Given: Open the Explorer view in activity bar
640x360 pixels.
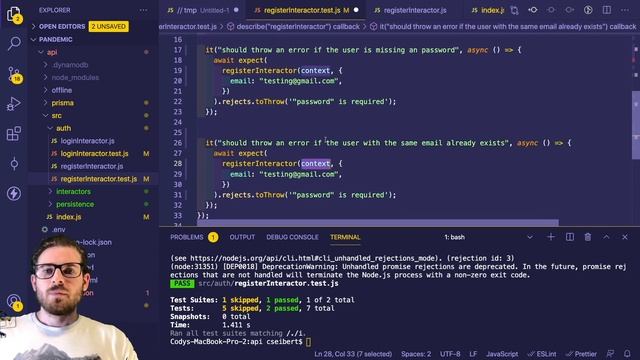Looking at the screenshot, I should tap(14, 14).
